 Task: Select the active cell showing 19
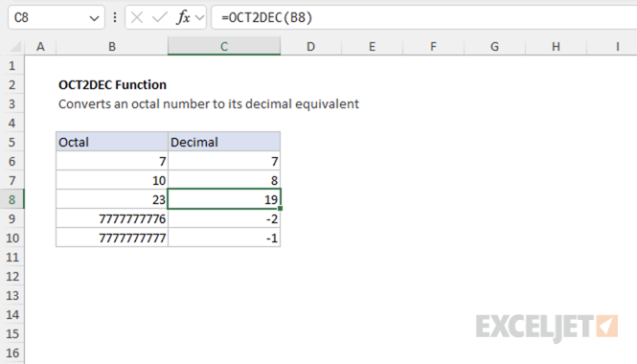tap(224, 199)
